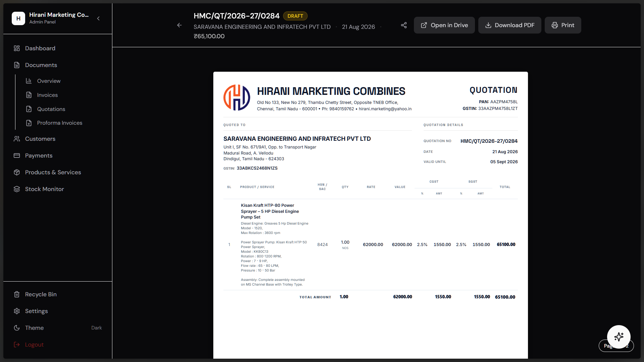
Task: Click the Proforma Invoices plus-file icon
Action: coord(29,123)
